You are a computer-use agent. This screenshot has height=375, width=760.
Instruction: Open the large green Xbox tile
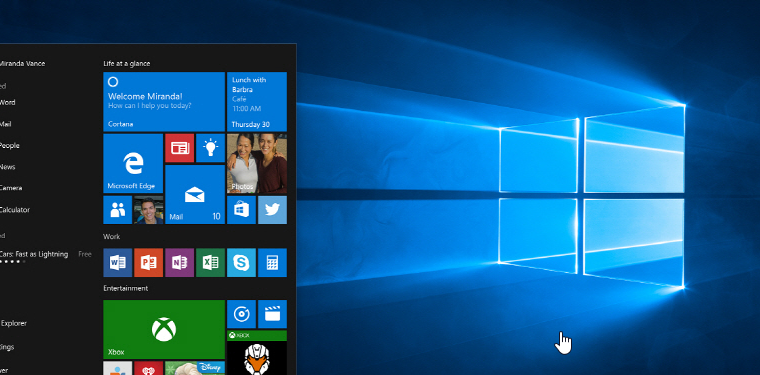click(164, 329)
